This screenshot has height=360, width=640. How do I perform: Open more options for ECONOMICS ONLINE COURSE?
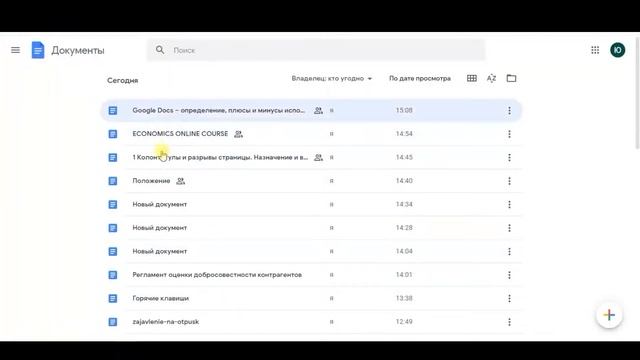tap(509, 134)
